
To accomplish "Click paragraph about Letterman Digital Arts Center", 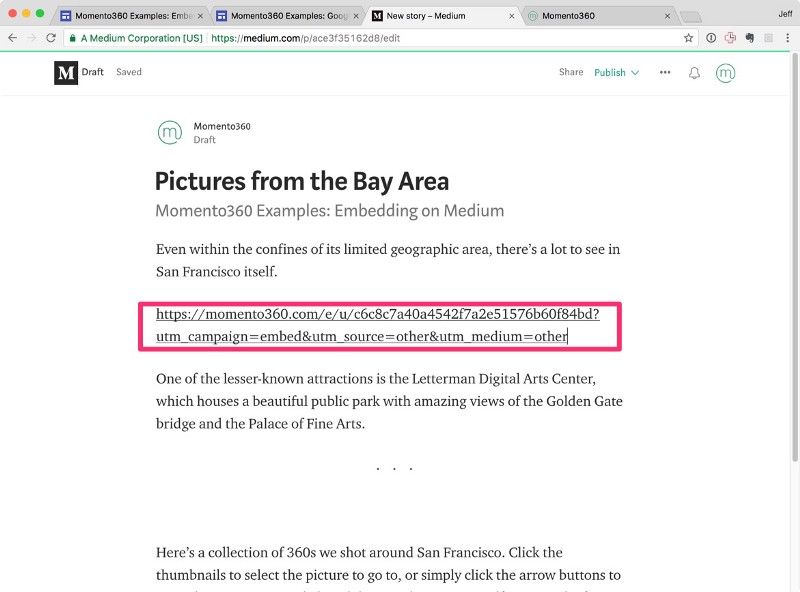I will (x=389, y=401).
